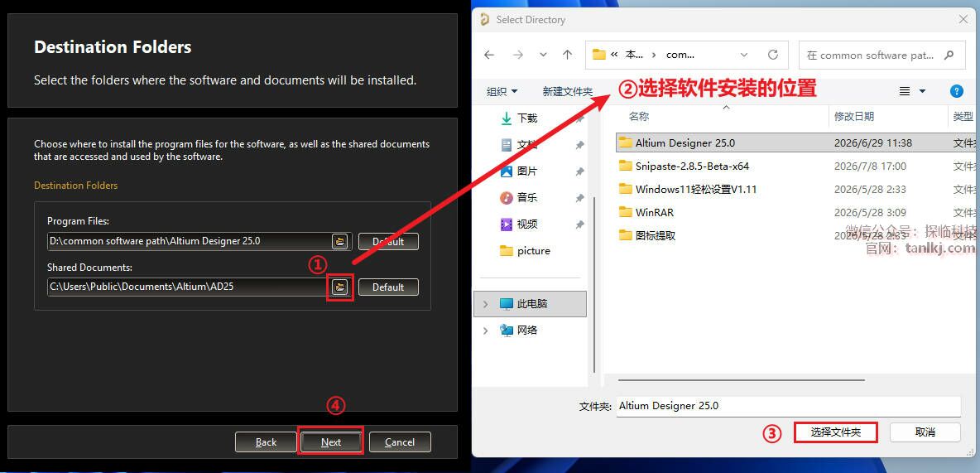Navigate forward in Select Directory dialog

click(517, 55)
